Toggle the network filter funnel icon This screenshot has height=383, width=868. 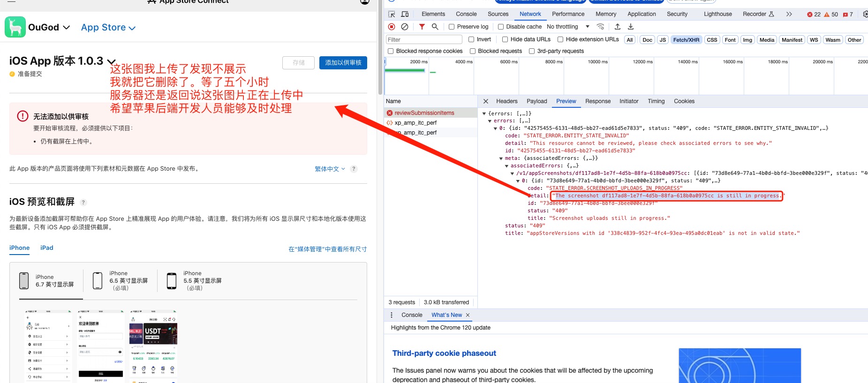coord(422,27)
